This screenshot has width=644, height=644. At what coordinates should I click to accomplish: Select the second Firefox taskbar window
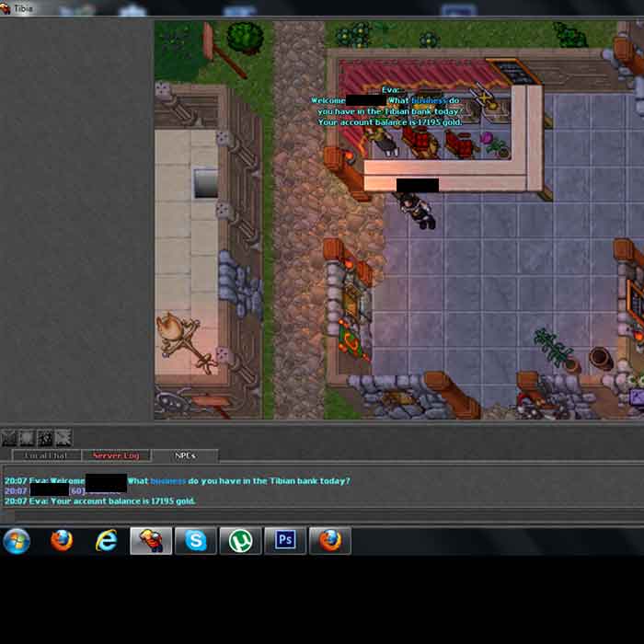coord(329,541)
